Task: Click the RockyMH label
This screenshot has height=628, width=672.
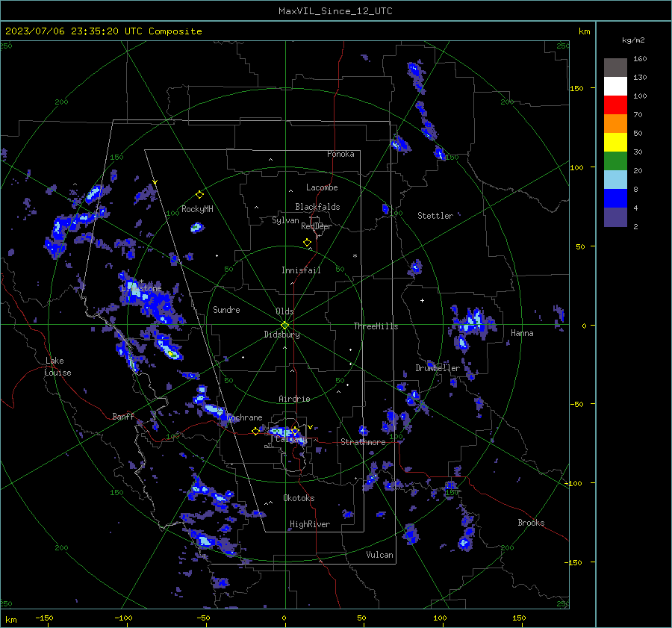Action: 197,209
